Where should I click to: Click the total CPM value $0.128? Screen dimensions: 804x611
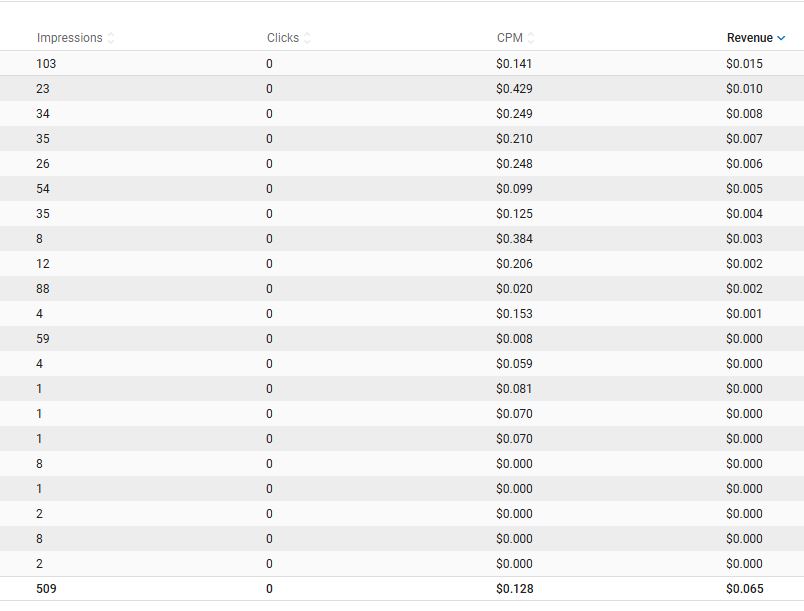tap(514, 589)
